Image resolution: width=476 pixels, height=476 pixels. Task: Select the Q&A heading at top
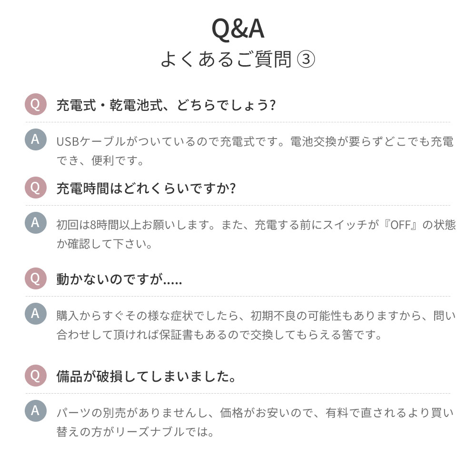238,29
